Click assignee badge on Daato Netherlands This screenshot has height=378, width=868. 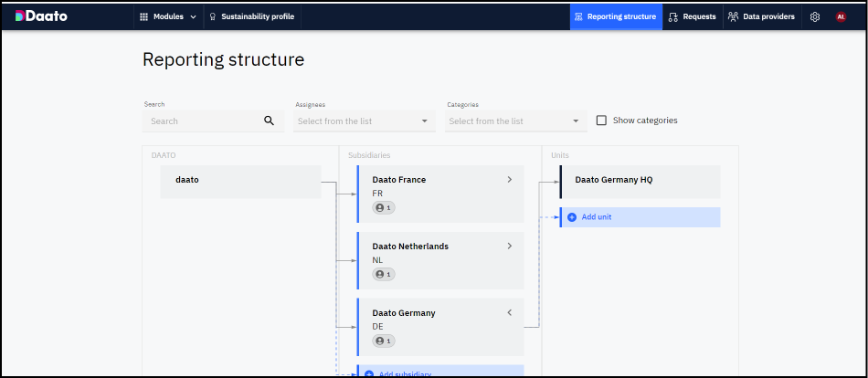[x=384, y=274]
